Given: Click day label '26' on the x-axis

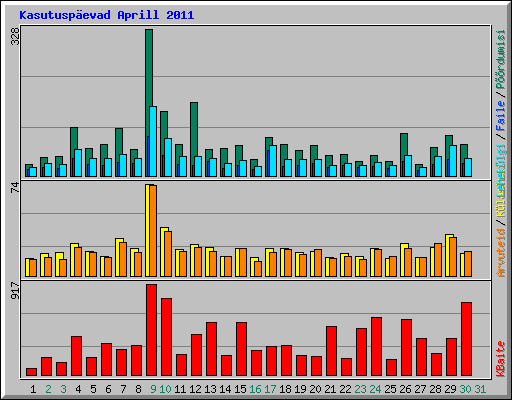Looking at the screenshot, I should pos(405,389).
